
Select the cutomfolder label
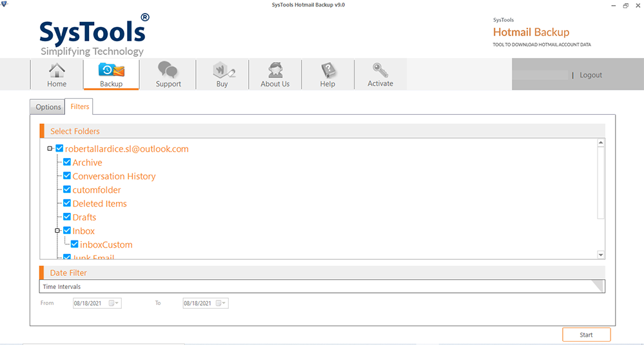[x=97, y=190]
